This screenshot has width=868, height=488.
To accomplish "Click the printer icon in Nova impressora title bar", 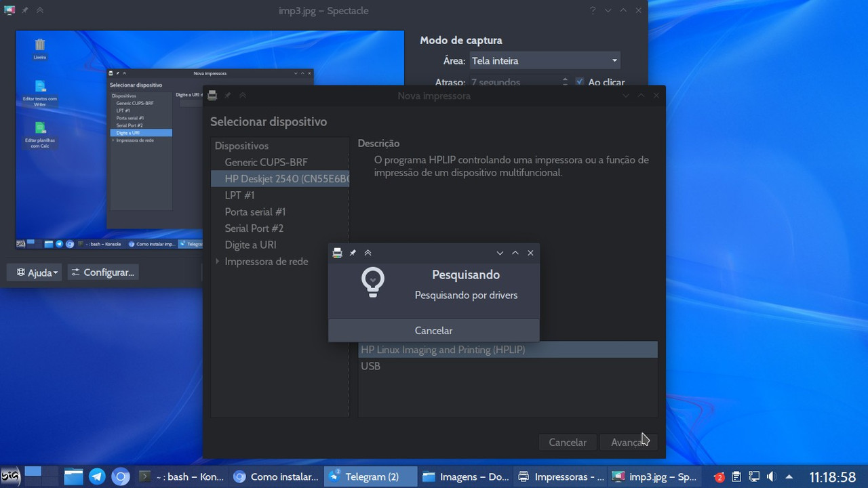I will click(x=212, y=96).
